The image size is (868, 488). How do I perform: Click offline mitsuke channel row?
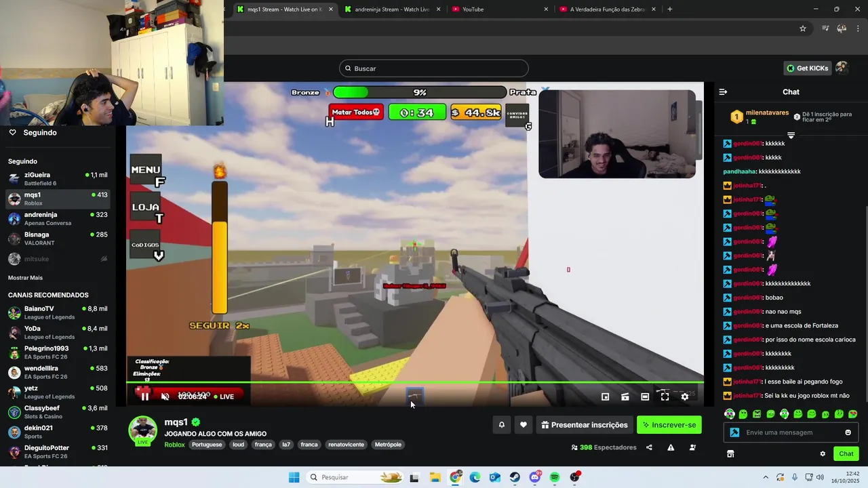point(58,259)
